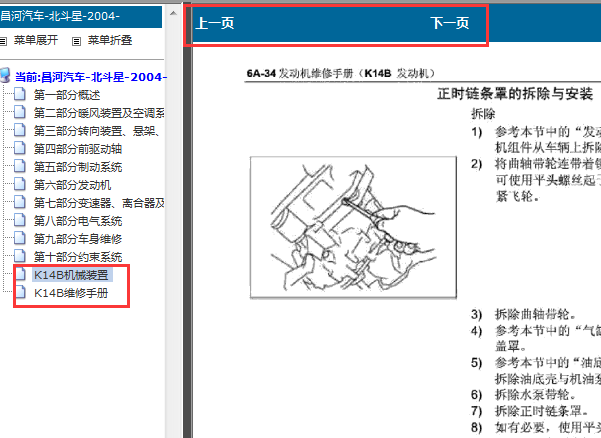Image resolution: width=601 pixels, height=438 pixels.
Task: Select K14B机械装置 entry
Action: pyautogui.click(x=72, y=275)
